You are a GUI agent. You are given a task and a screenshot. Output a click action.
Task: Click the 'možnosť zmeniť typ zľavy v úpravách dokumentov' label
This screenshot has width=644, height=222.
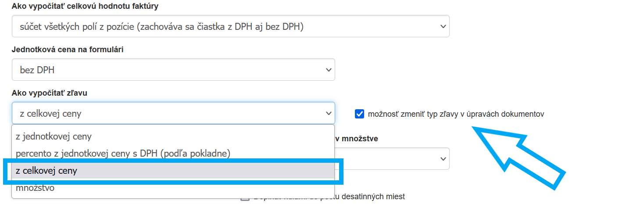(456, 114)
